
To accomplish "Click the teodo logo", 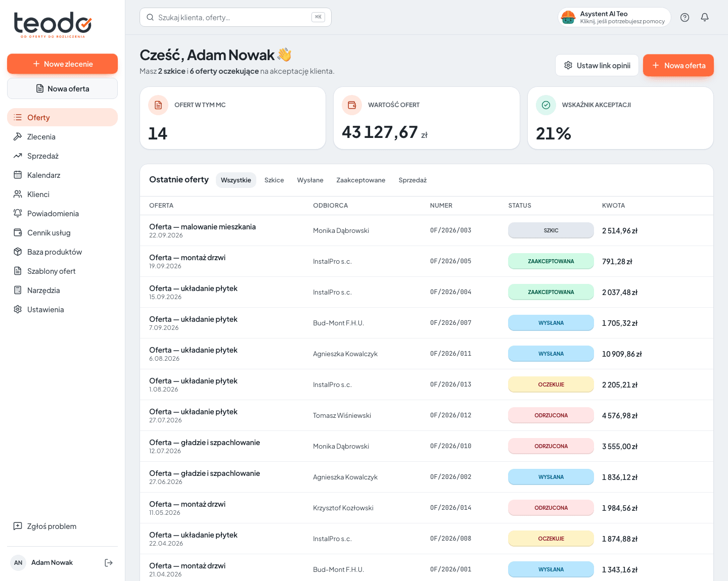I will [53, 25].
